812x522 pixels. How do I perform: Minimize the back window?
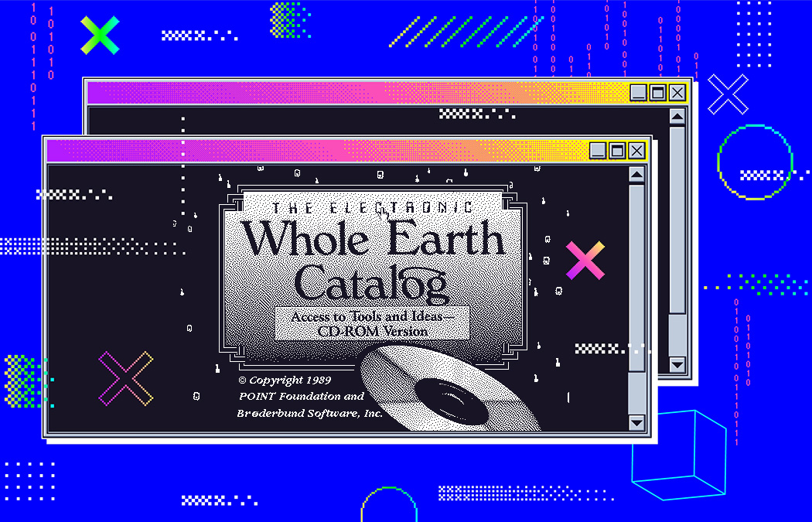point(638,93)
